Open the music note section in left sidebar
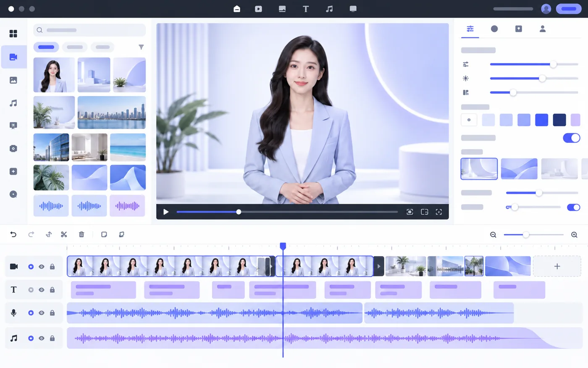Viewport: 588px width, 368px height. tap(13, 103)
